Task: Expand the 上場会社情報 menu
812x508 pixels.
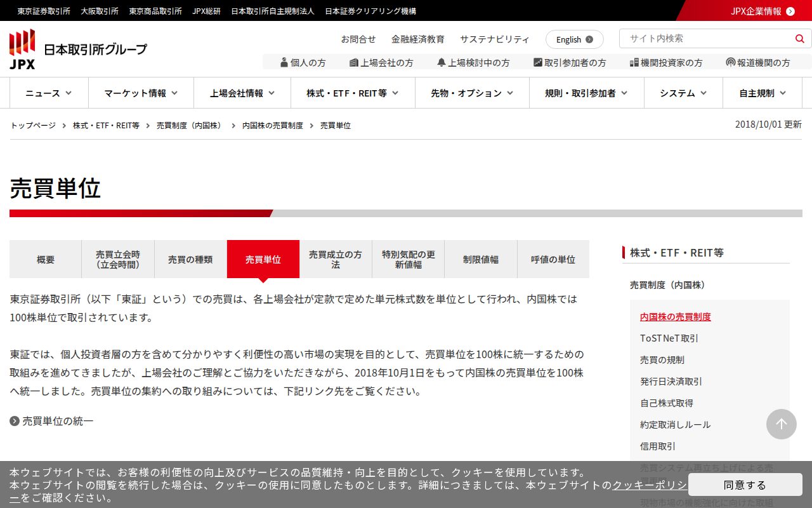Action: point(242,93)
